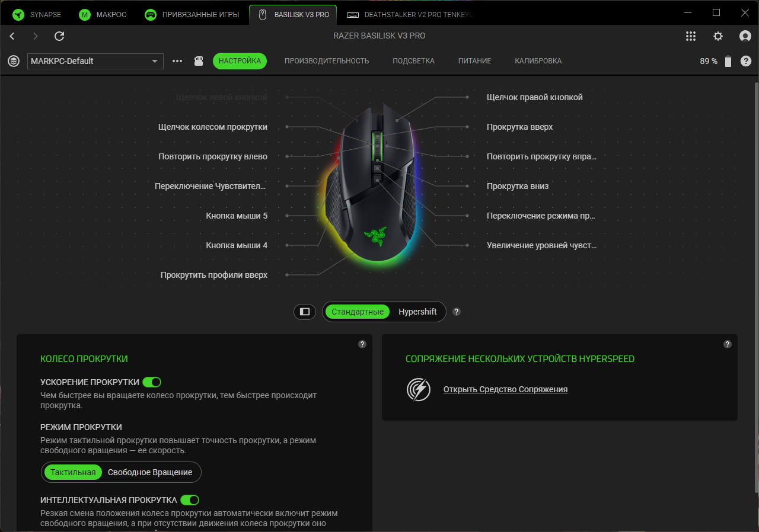Select Свободное Вращение scroll mode
The width and height of the screenshot is (759, 532).
(150, 472)
